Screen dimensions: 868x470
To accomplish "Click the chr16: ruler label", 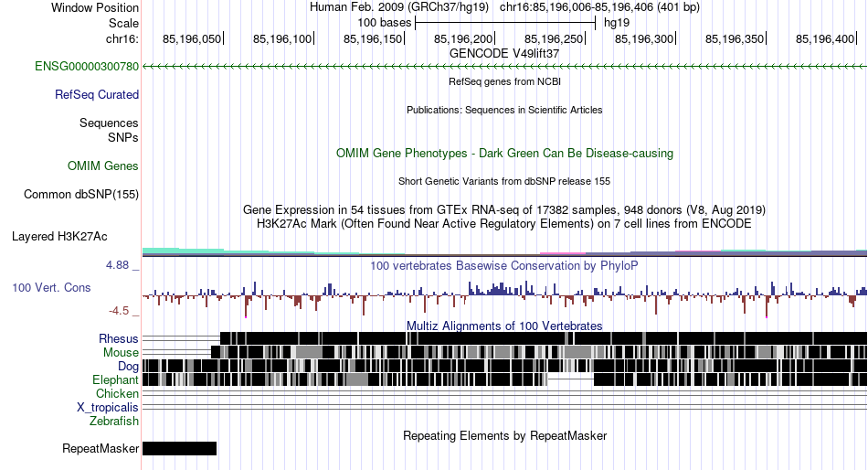I will 122,38.
